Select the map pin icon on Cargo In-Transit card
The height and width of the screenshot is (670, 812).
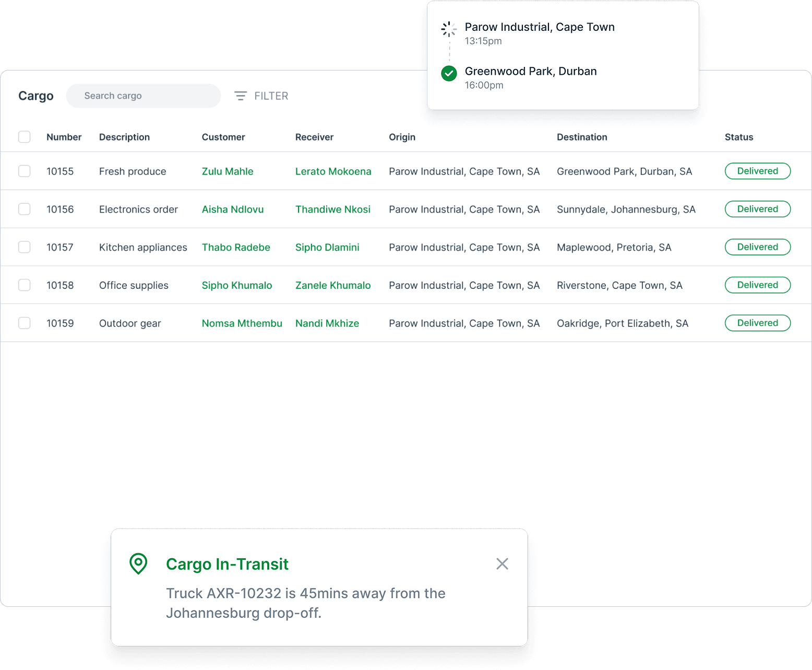[138, 564]
